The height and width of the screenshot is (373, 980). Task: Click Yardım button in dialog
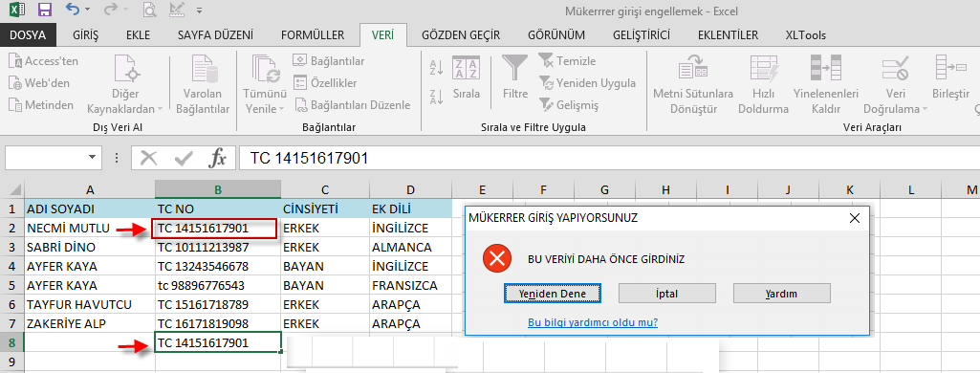782,293
